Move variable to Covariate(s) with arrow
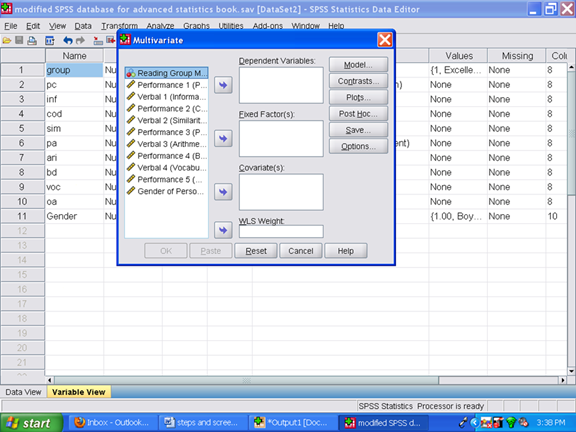The height and width of the screenshot is (432, 576). tap(223, 192)
